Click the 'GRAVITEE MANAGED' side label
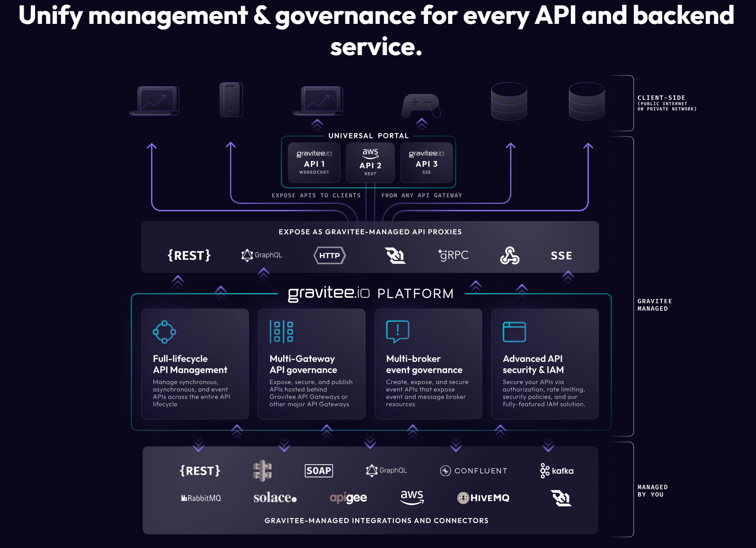The image size is (756, 548). click(655, 305)
